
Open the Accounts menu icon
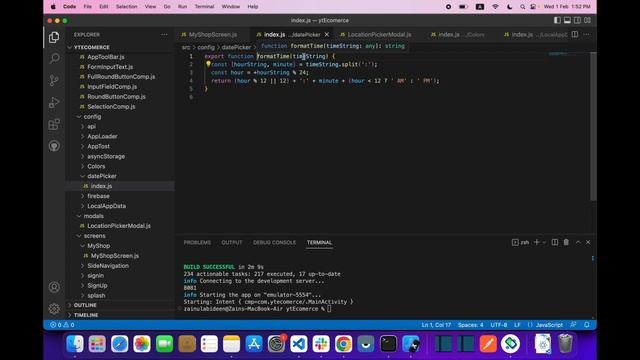click(x=54, y=287)
